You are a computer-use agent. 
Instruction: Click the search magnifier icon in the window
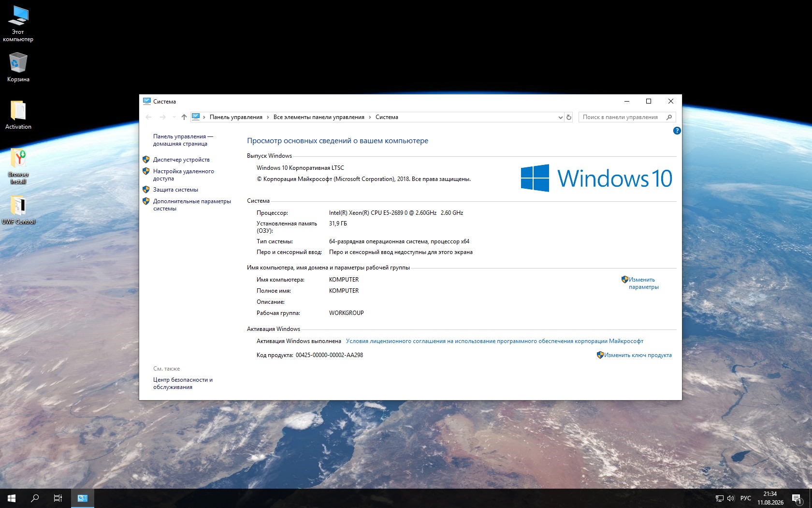coord(669,117)
